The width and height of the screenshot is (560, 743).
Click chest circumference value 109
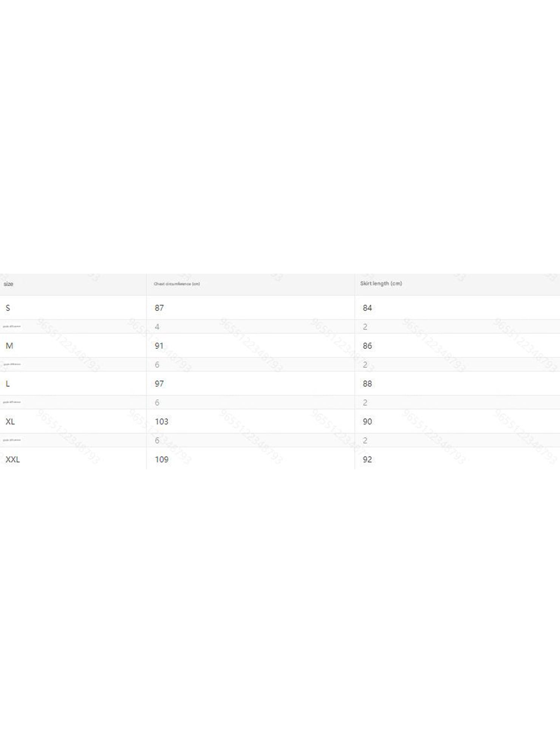(161, 459)
